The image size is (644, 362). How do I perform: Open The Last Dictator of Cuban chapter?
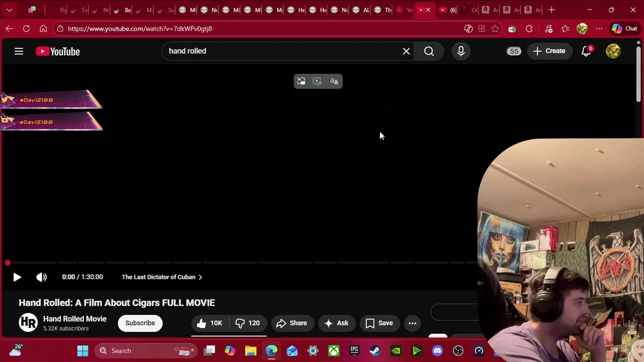coord(162,277)
